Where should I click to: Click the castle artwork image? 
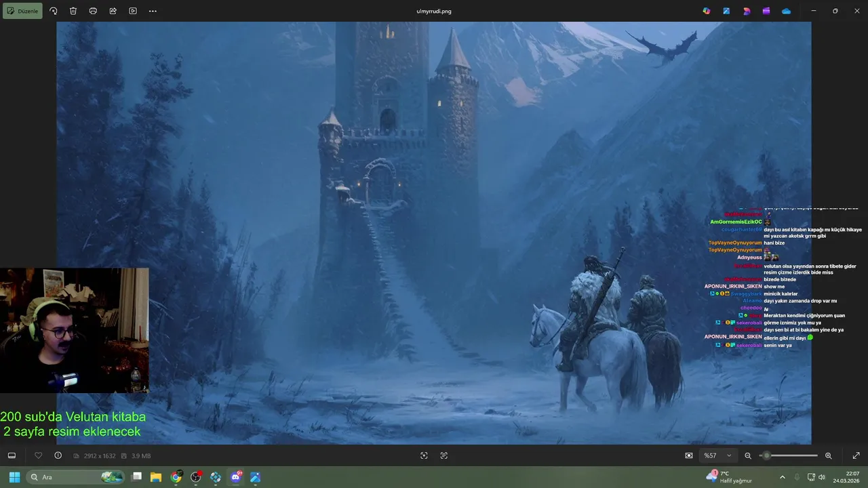click(x=434, y=232)
